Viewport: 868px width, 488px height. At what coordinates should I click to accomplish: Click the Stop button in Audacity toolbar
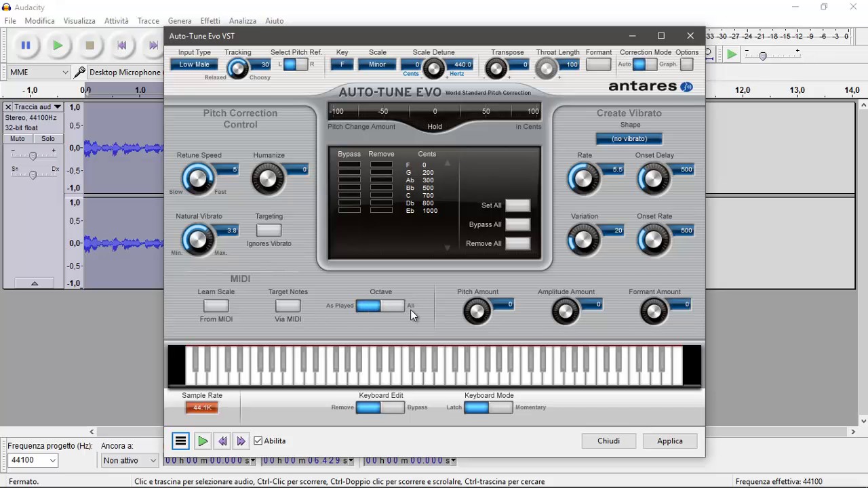90,45
